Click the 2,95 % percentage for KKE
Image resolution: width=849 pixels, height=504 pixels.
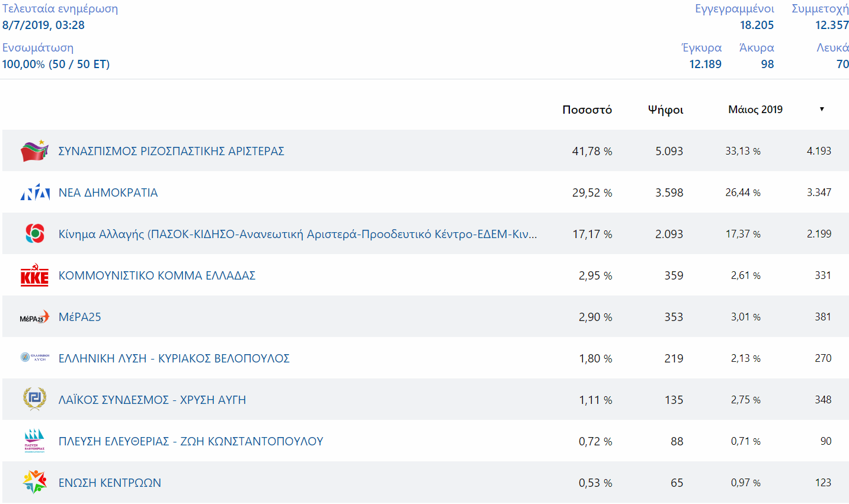click(595, 275)
